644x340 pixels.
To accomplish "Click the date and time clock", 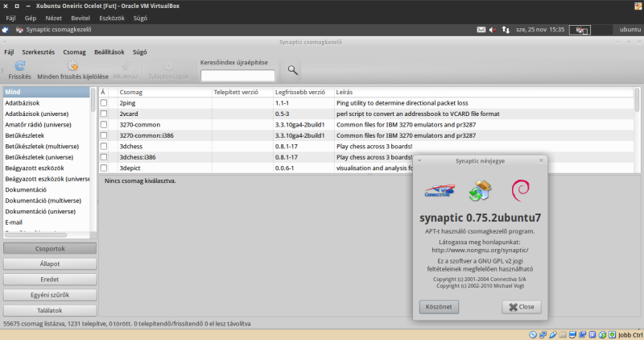I will [x=540, y=30].
